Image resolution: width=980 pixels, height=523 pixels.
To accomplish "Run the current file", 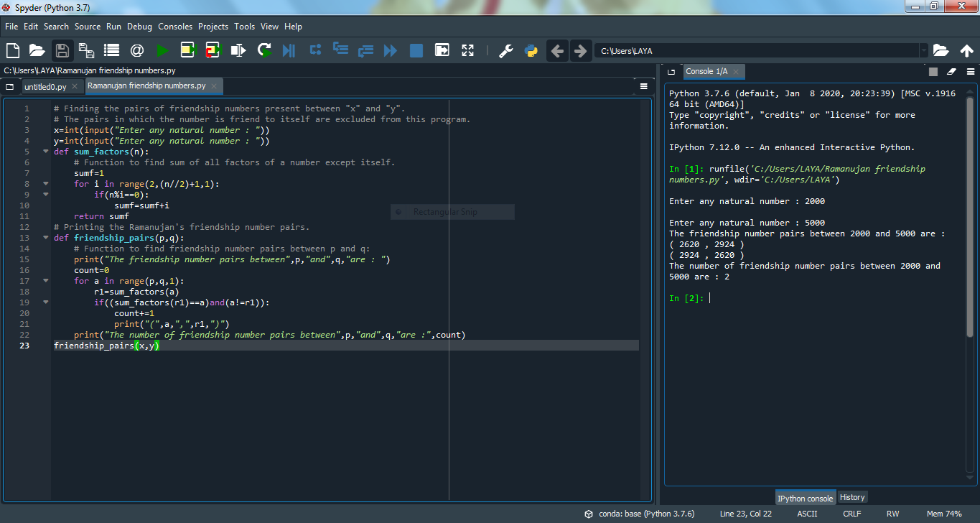I will click(162, 50).
